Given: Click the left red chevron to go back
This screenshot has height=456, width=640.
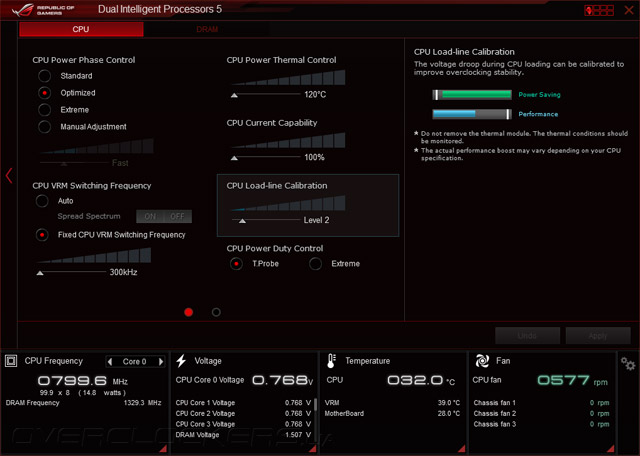Looking at the screenshot, I should point(9,176).
